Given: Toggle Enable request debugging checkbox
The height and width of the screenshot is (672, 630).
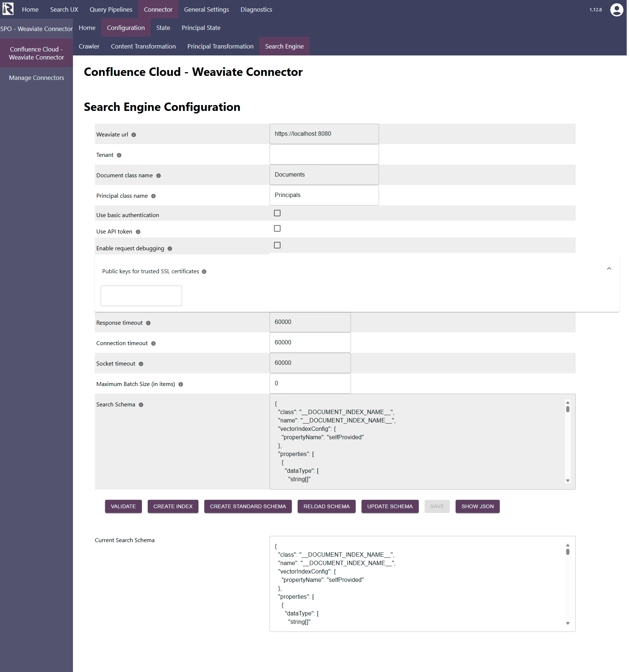Looking at the screenshot, I should [x=277, y=246].
